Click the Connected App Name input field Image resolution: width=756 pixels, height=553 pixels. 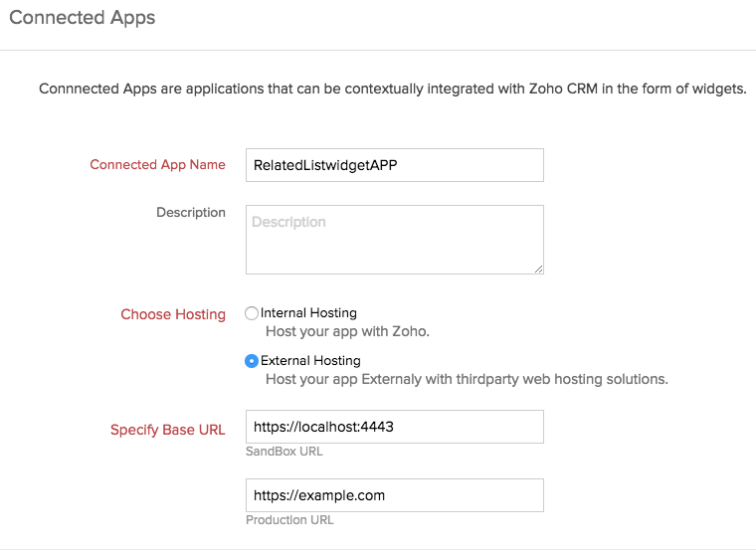pos(394,165)
